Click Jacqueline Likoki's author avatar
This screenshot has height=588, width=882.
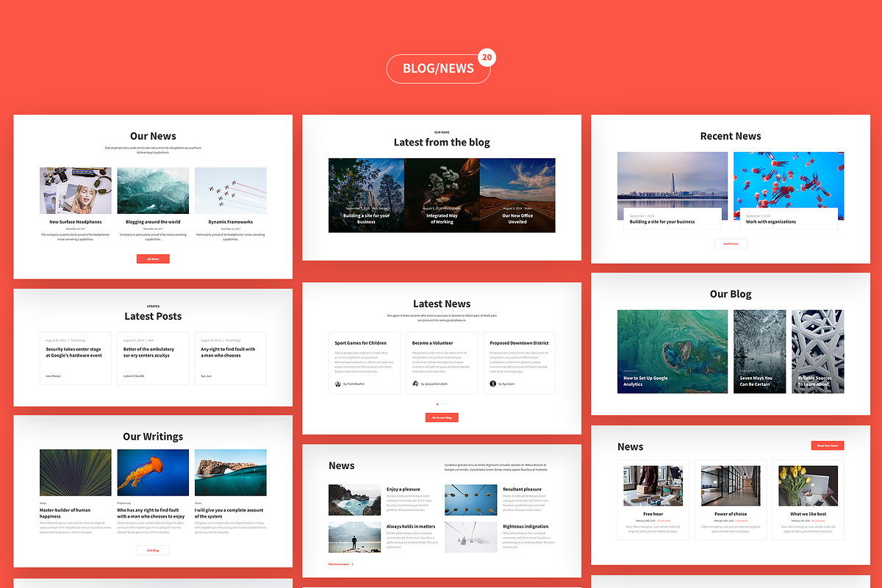pyautogui.click(x=415, y=384)
